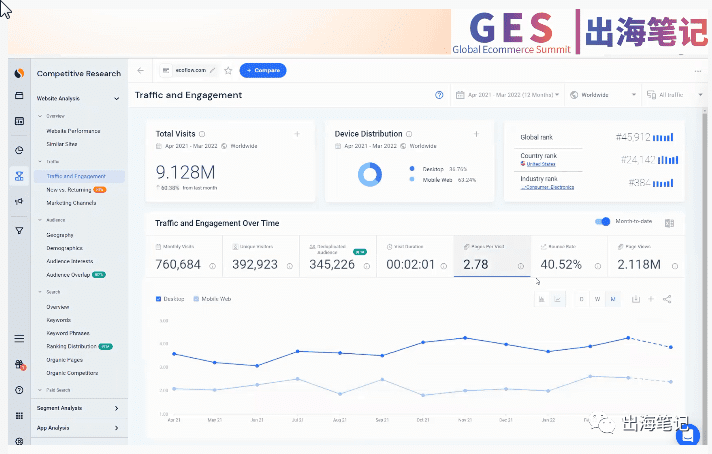Toggle the Month-to-date switch
The height and width of the screenshot is (454, 712).
pos(603,222)
